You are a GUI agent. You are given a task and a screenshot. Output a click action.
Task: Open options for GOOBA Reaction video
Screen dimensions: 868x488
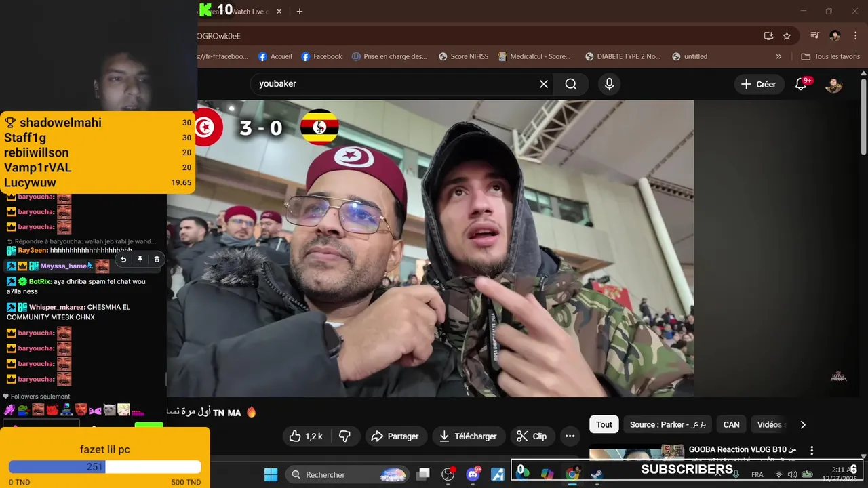[812, 450]
